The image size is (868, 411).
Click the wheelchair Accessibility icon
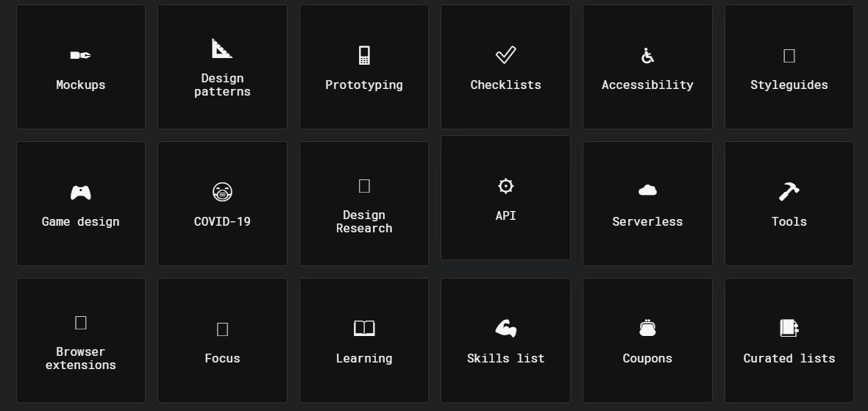[647, 55]
